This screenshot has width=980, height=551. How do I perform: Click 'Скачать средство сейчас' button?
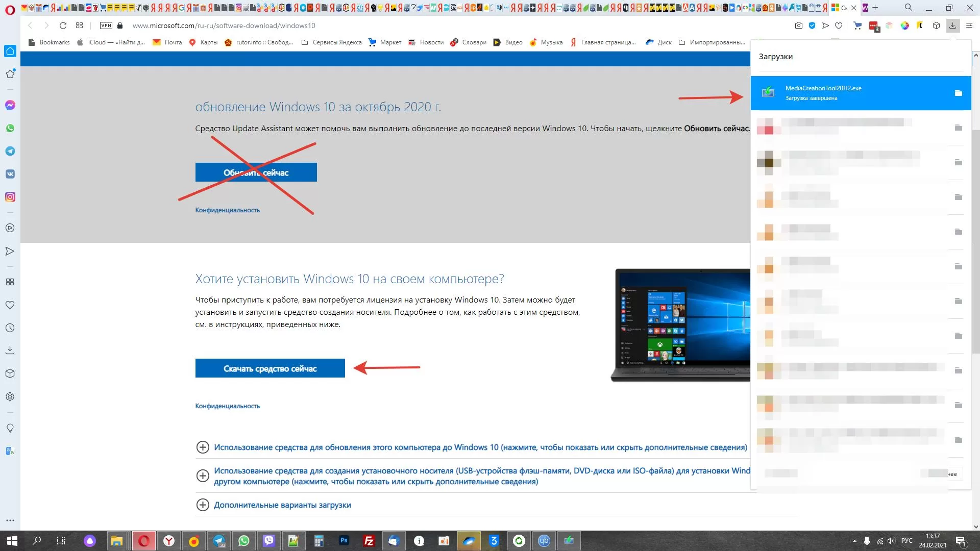[269, 368]
